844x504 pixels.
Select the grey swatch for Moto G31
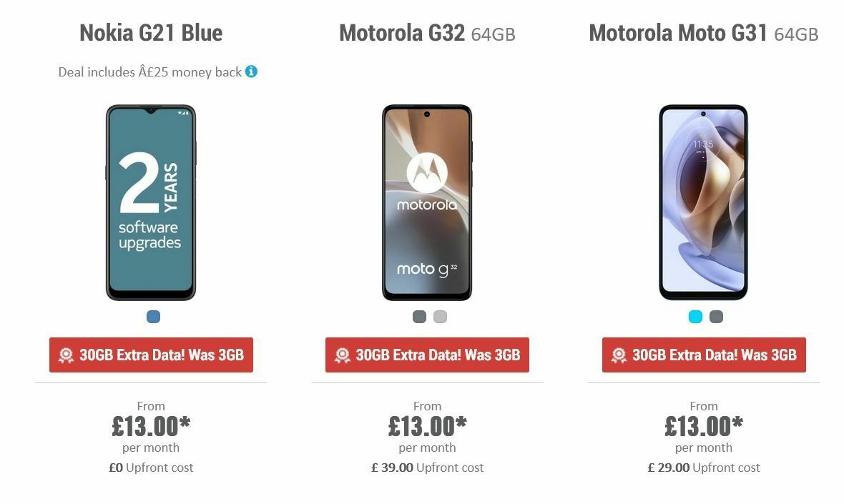point(715,316)
